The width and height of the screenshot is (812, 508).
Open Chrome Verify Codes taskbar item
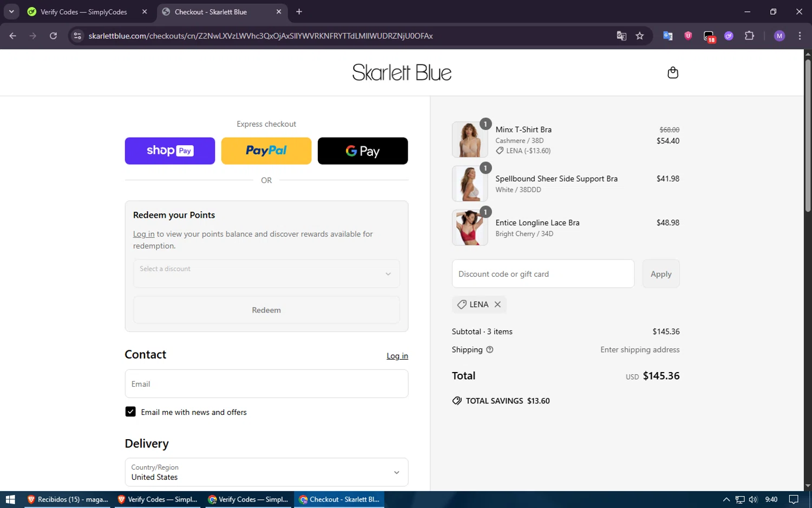pos(248,499)
